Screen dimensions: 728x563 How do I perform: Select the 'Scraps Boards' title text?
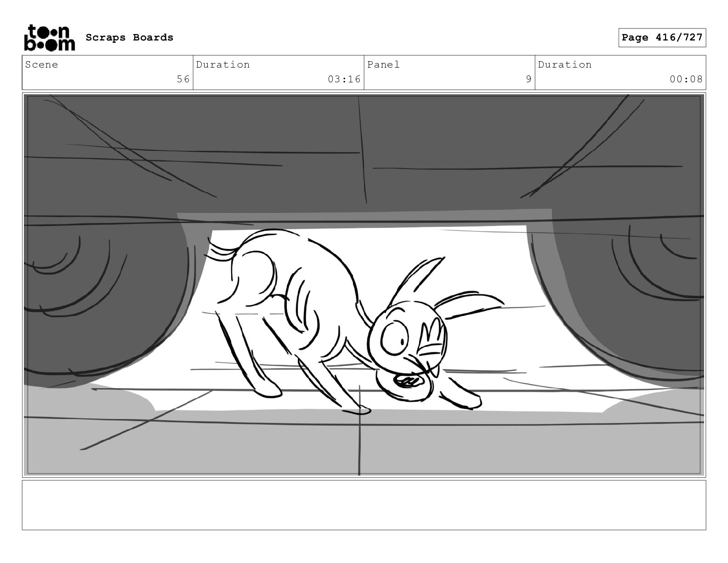(130, 38)
